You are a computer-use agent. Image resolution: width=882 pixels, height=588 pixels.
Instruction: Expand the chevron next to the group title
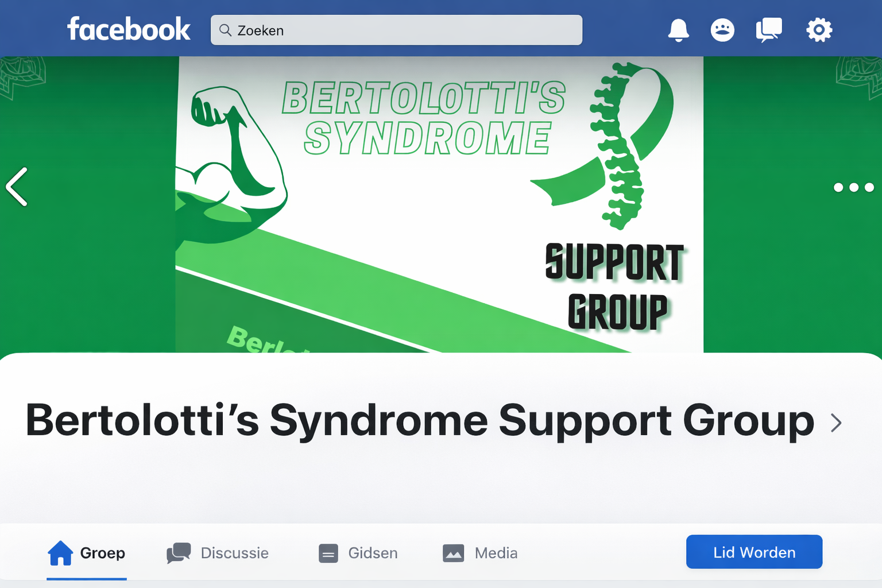point(837,423)
